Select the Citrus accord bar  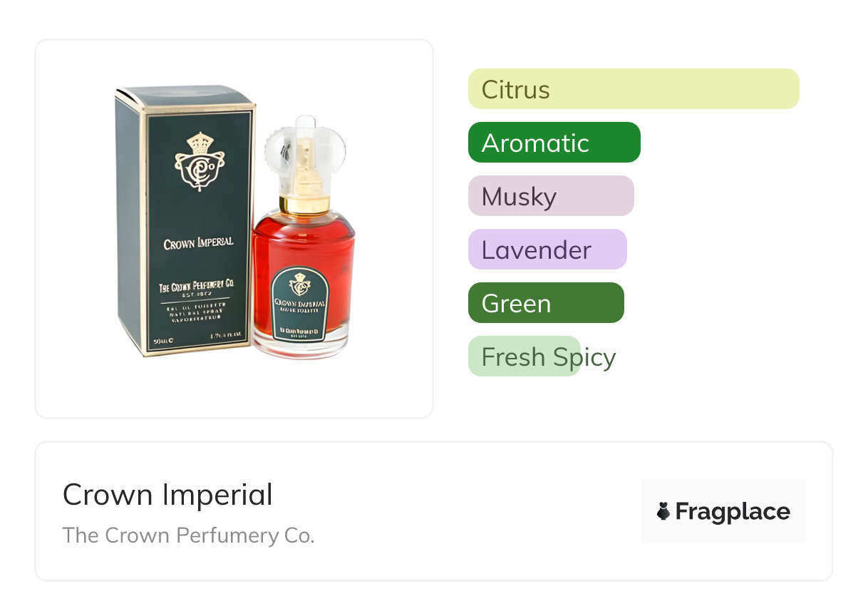tap(634, 89)
